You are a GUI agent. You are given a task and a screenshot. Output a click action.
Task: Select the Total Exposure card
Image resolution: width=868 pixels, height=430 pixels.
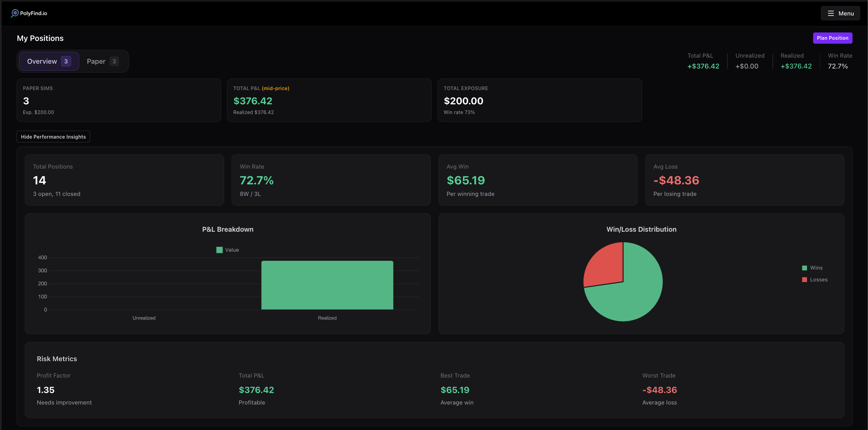point(540,100)
